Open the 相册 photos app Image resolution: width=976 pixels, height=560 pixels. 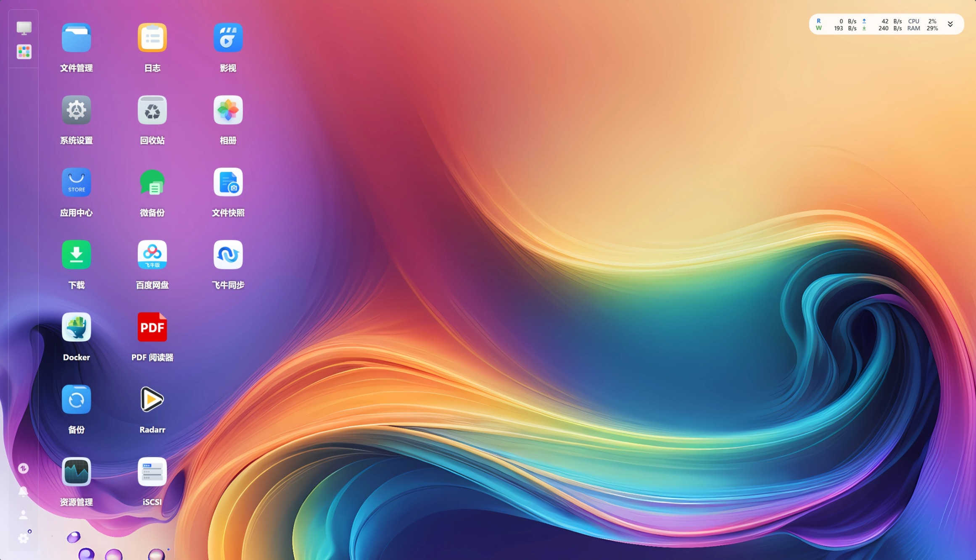point(228,110)
